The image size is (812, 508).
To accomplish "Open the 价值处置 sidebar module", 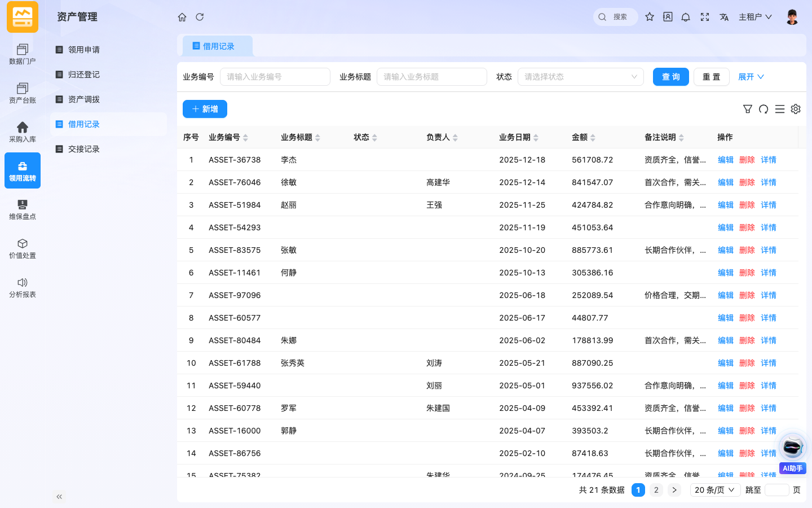I will [x=23, y=248].
